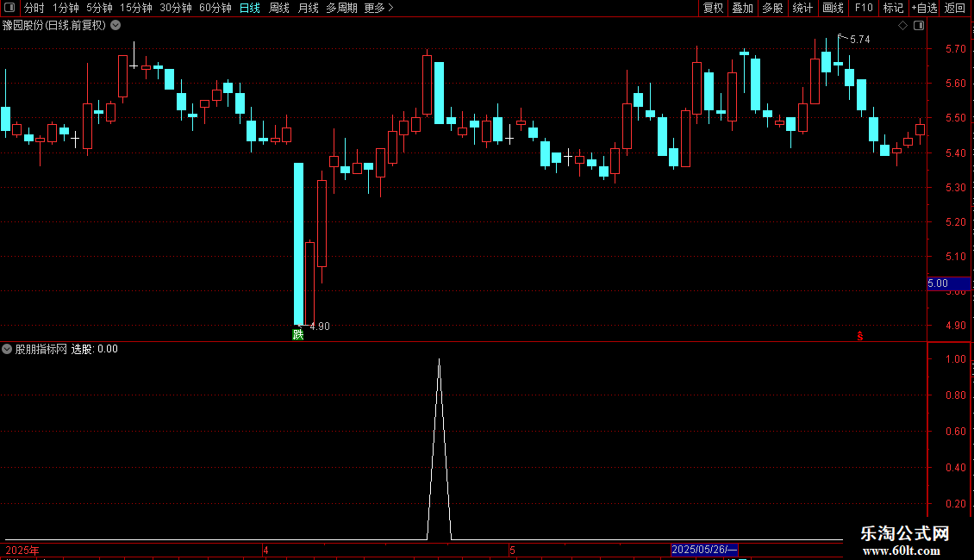The image size is (974, 560).
Task: Click the 复权 adjustment button
Action: [713, 8]
